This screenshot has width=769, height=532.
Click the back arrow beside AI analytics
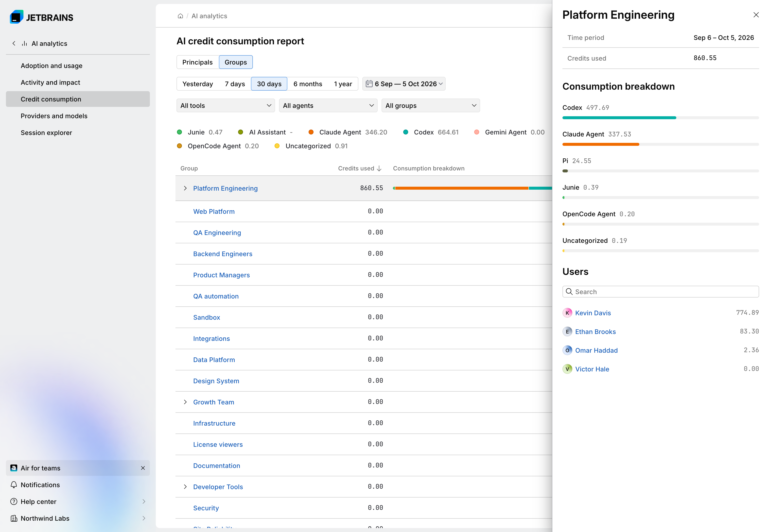click(x=14, y=43)
